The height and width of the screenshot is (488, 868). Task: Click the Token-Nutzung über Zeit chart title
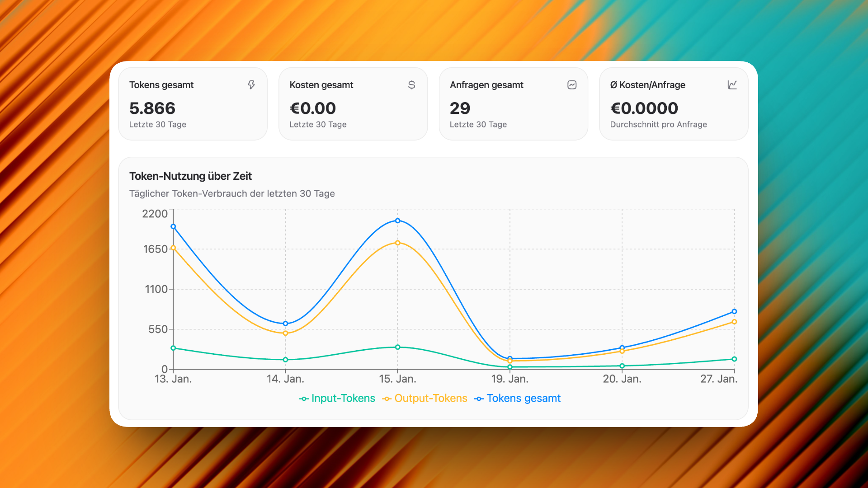190,176
